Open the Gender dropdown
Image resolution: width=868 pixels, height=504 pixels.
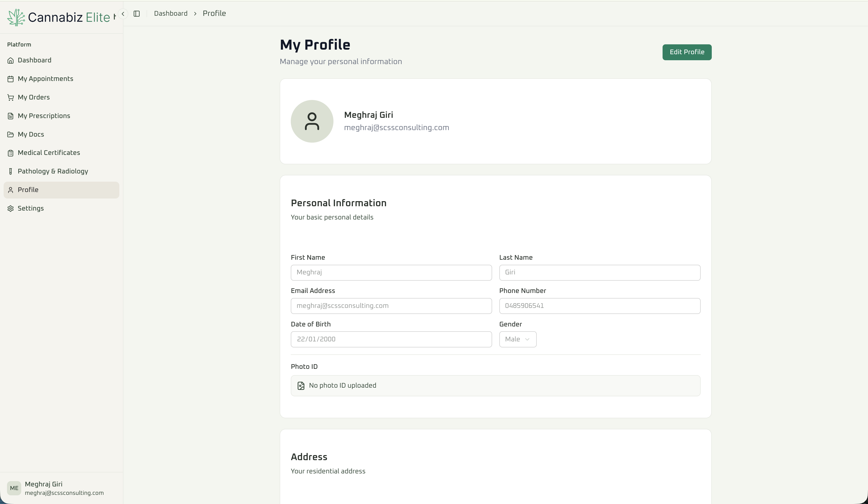point(517,339)
